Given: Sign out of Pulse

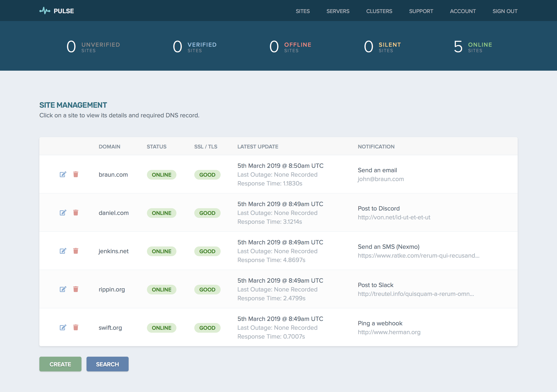Looking at the screenshot, I should coord(505,11).
